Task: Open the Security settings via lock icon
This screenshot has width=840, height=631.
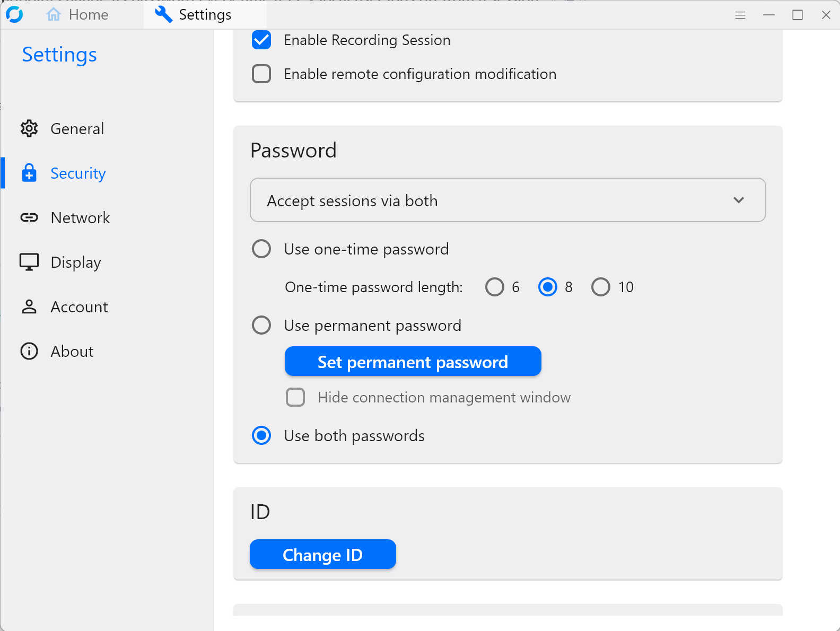Action: pyautogui.click(x=29, y=173)
